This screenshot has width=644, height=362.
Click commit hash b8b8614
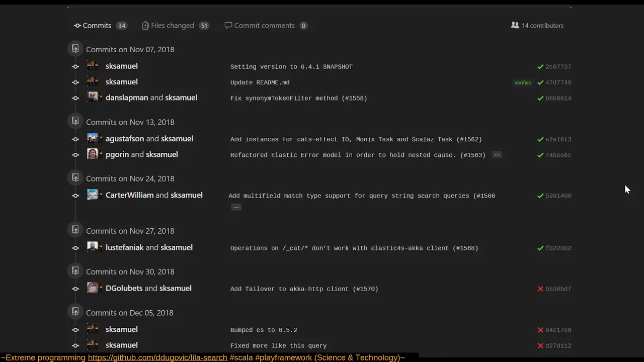[x=558, y=99]
